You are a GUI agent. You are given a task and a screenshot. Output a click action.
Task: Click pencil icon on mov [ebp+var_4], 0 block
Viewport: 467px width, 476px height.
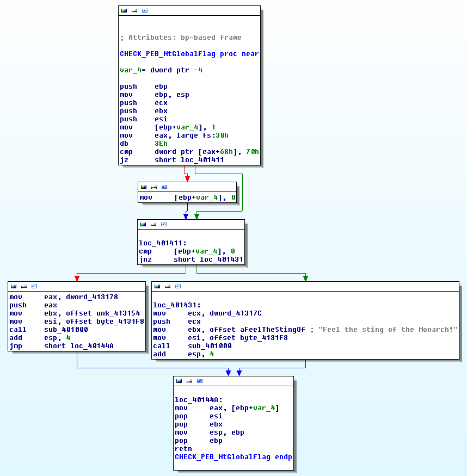click(x=153, y=187)
